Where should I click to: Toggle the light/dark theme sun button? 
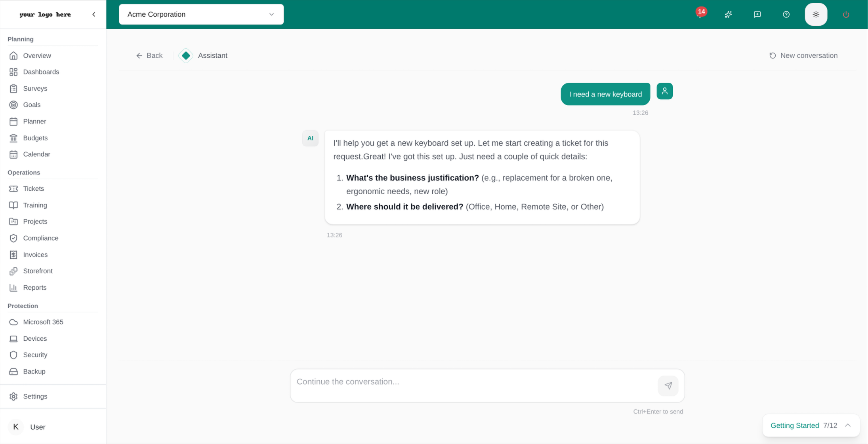point(816,15)
